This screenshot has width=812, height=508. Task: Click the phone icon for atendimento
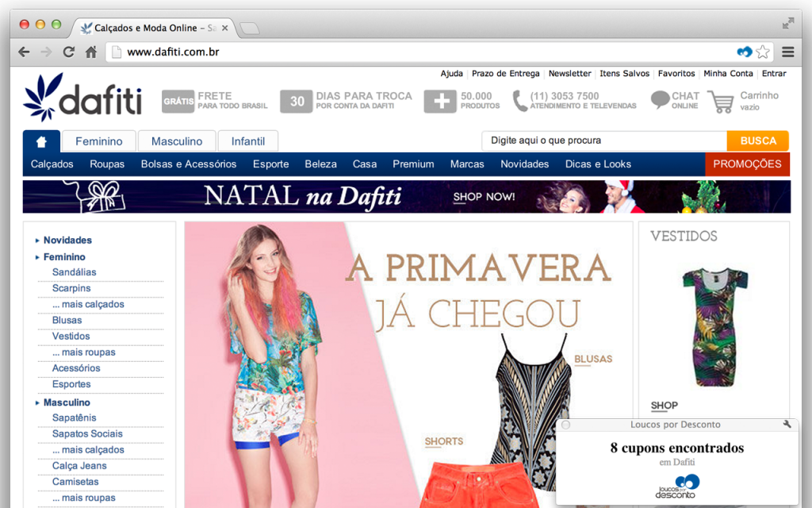point(519,101)
